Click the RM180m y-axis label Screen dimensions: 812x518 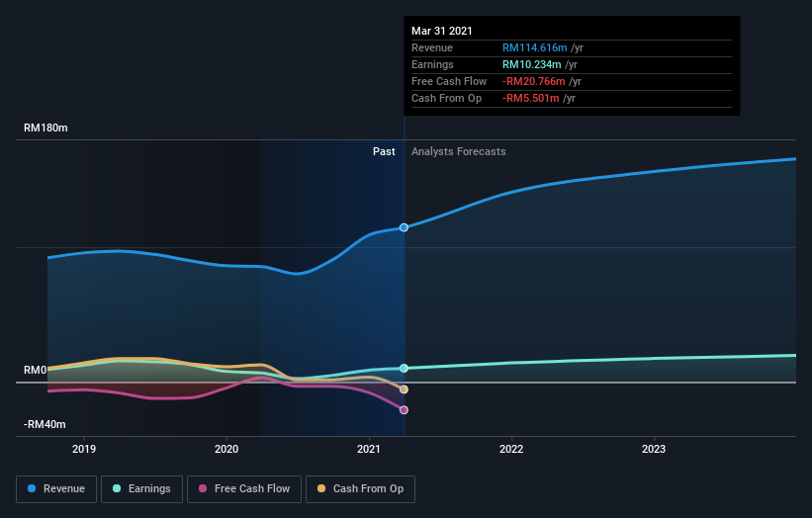tap(45, 128)
